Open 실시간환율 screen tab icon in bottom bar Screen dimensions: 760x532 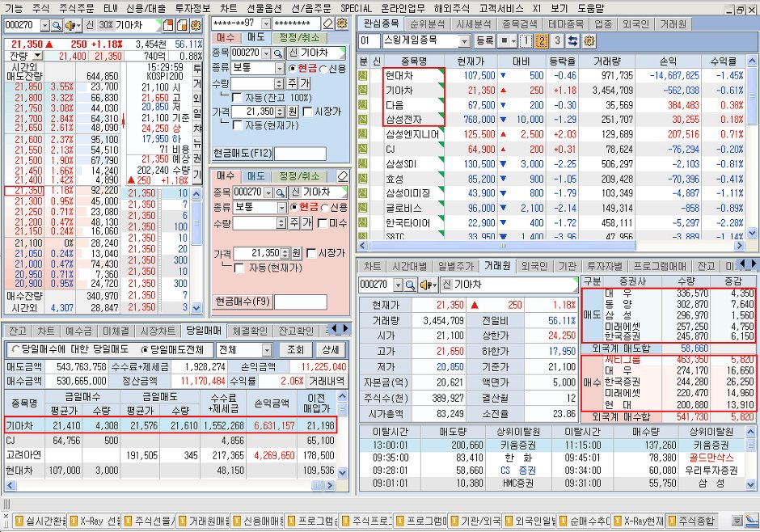point(19,521)
